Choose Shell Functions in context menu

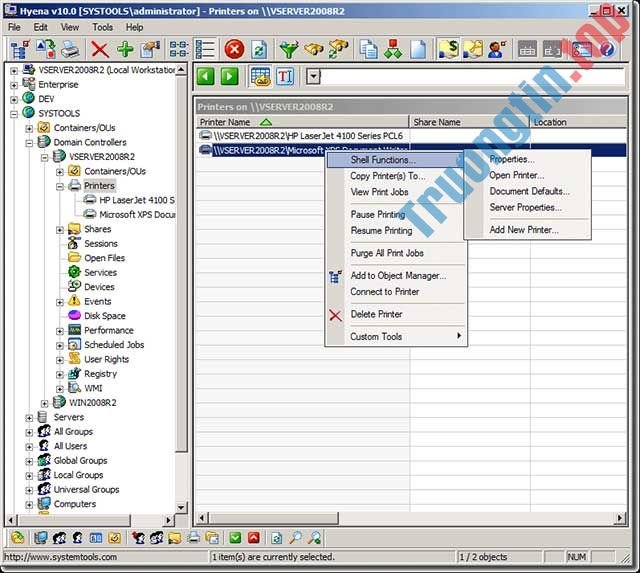tap(395, 160)
